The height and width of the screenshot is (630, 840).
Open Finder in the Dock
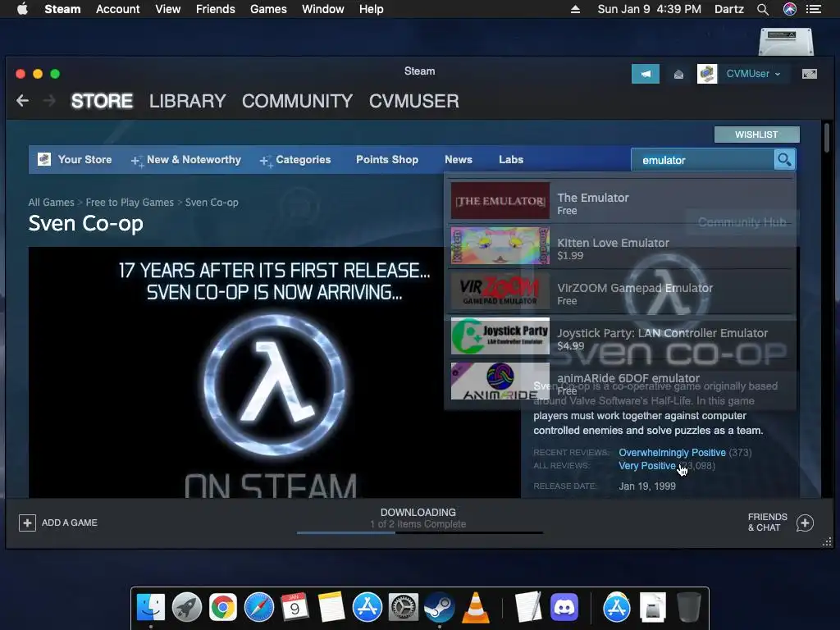tap(151, 608)
